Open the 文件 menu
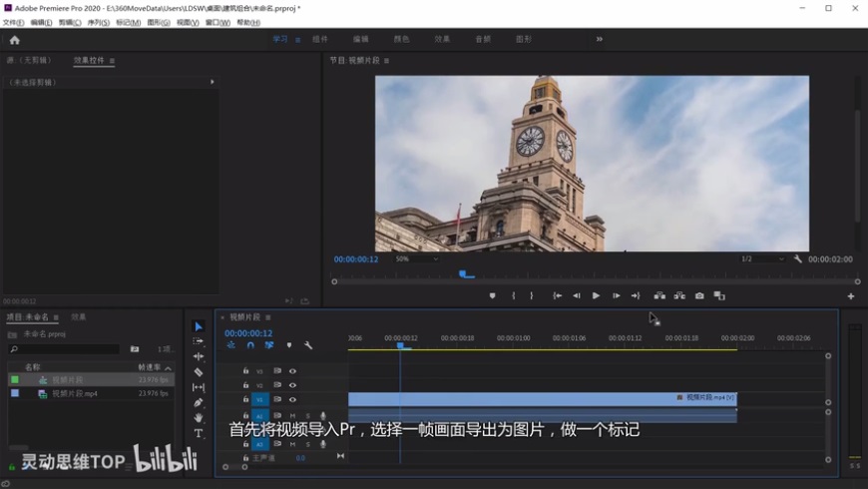 click(x=13, y=23)
